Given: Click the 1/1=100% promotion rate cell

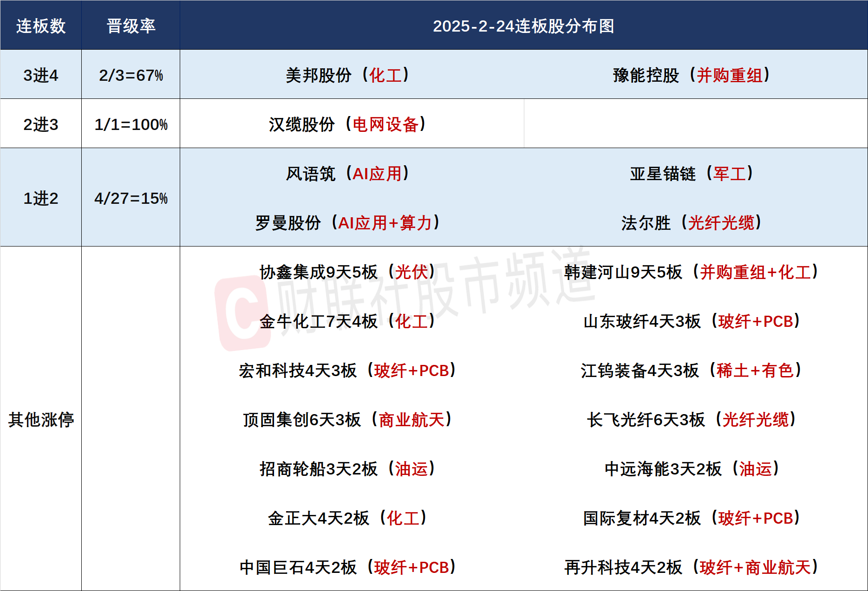Looking at the screenshot, I should tap(131, 124).
